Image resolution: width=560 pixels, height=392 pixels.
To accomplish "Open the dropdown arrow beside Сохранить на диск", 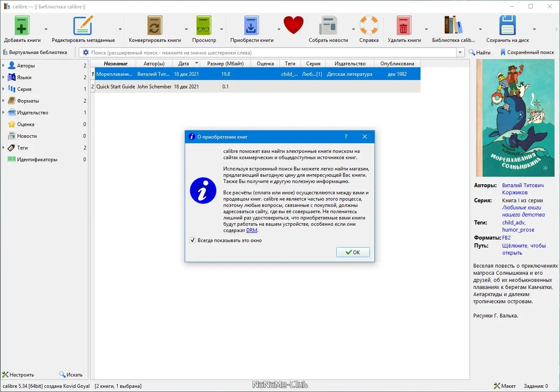I will click(534, 29).
